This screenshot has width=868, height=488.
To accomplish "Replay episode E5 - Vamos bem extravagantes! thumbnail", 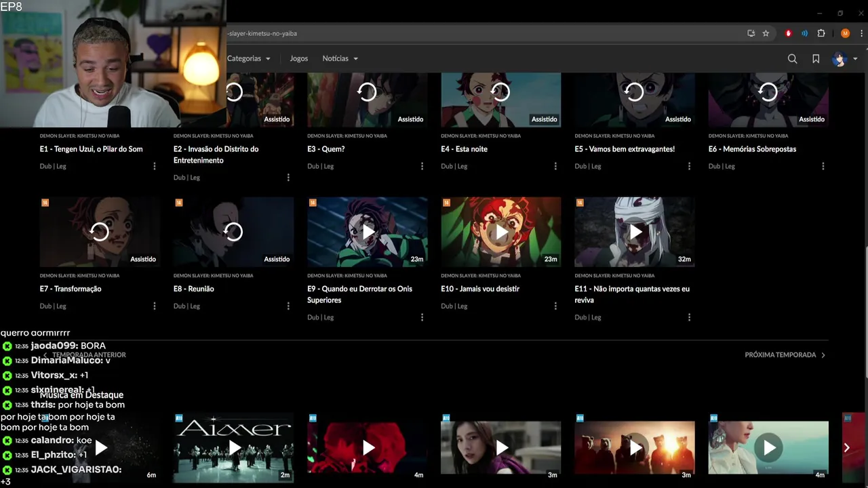I will 634,100.
